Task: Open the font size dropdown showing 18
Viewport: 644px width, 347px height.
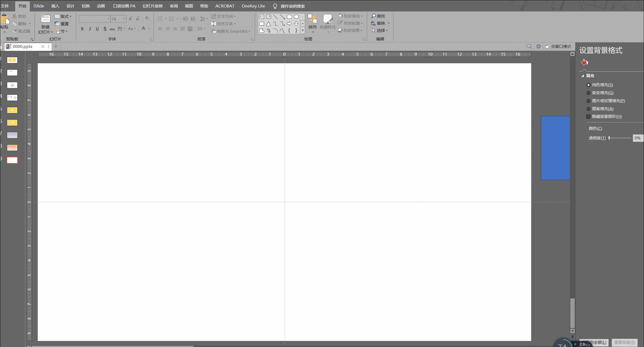Action: [x=124, y=19]
